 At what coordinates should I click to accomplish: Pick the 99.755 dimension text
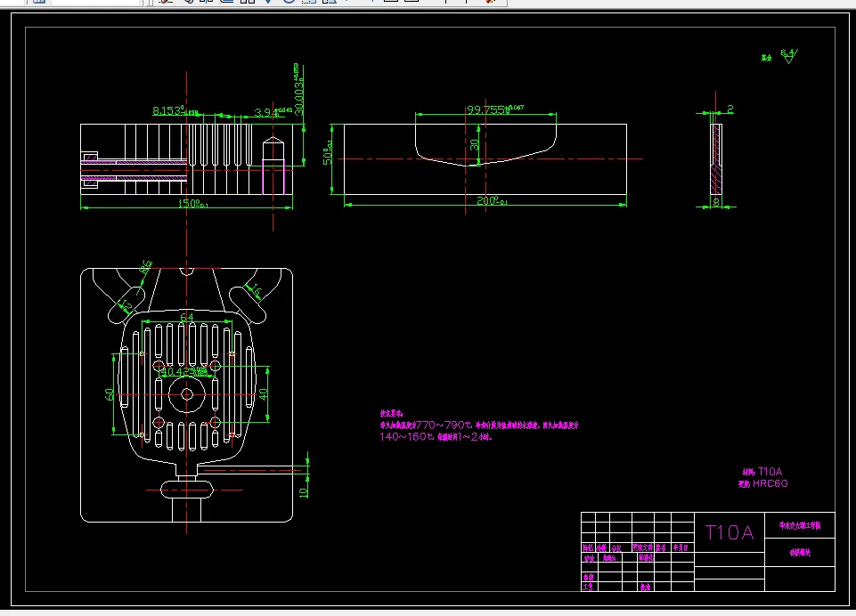tap(494, 109)
